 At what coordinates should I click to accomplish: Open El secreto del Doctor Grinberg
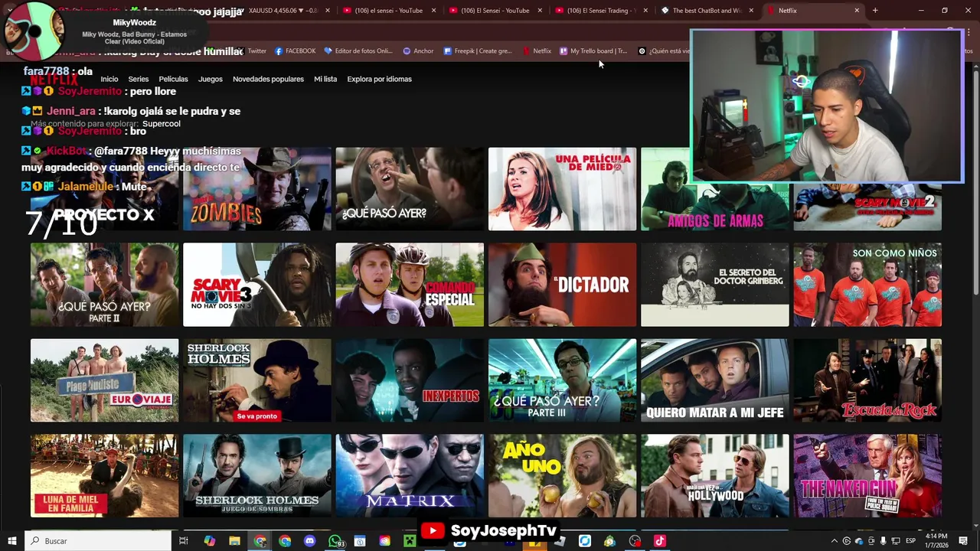coord(714,285)
